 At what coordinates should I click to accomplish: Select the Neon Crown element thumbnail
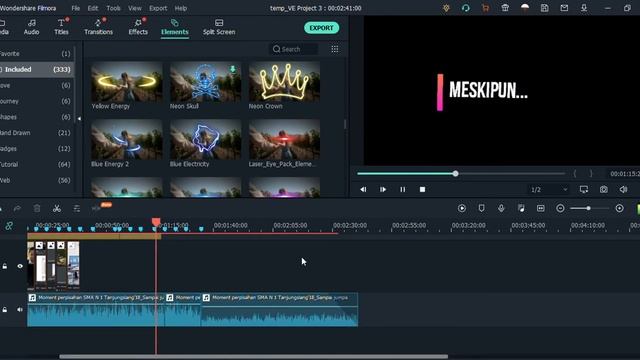(284, 82)
